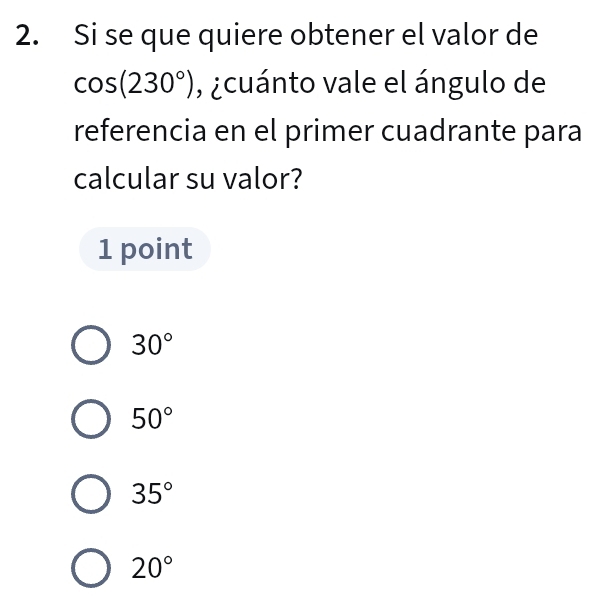
Task: Click the "1 point" badge
Action: [145, 249]
